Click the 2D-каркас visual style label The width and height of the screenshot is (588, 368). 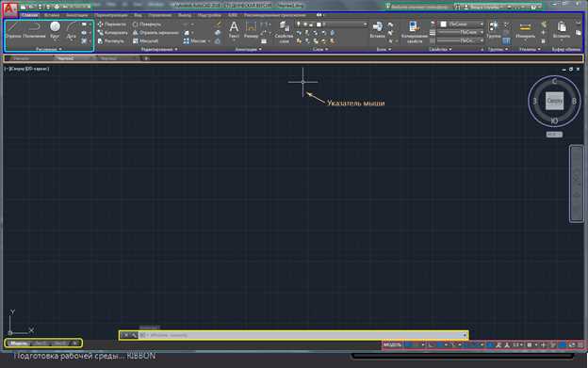[38, 69]
